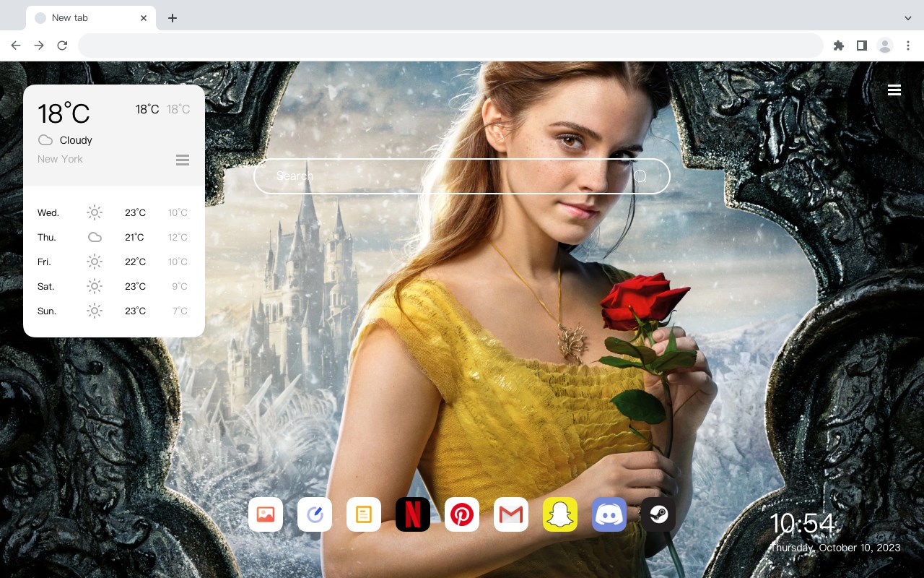
Task: Click the Thursday, October 10, 2023 date
Action: click(x=836, y=548)
